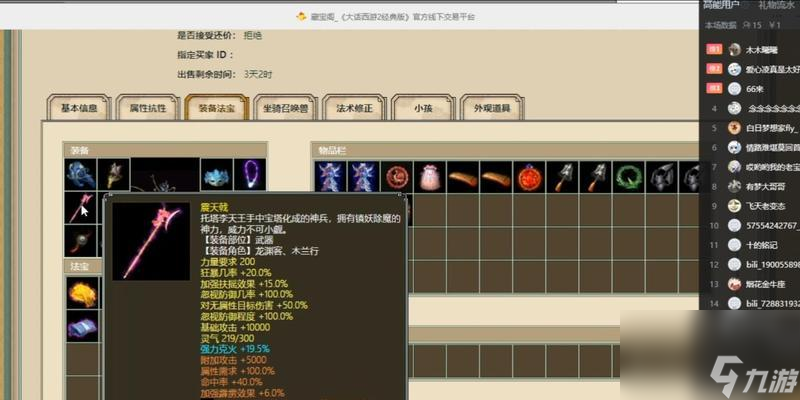Viewport: 800px width, 400px height.
Task: Click the first wooden plank inventory item
Action: 463,177
